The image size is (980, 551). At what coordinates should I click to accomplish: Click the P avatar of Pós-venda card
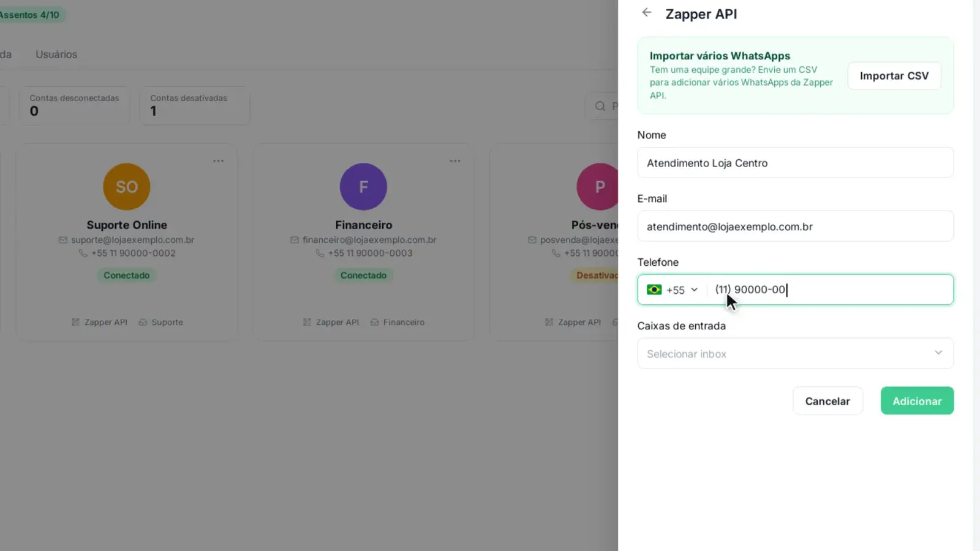598,187
